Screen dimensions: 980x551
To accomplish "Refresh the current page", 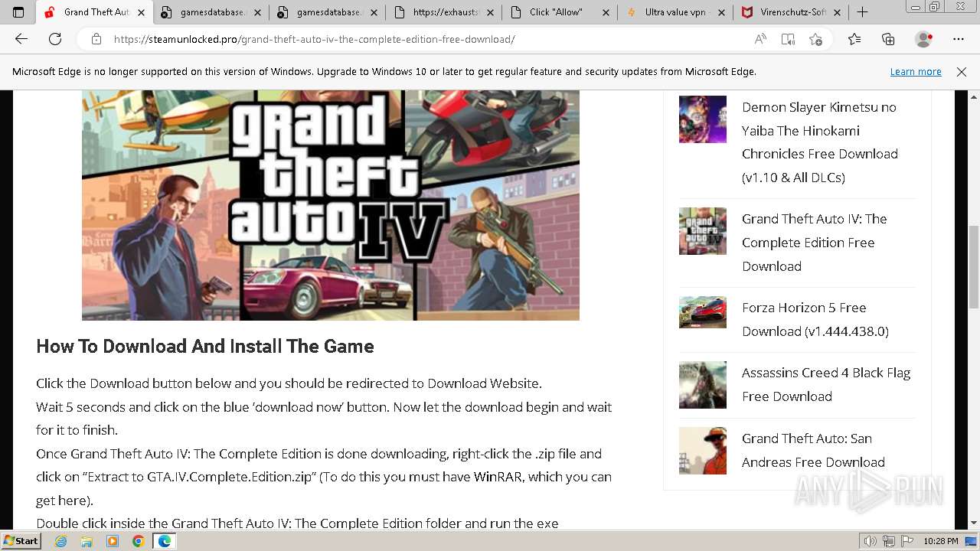I will coord(55,39).
